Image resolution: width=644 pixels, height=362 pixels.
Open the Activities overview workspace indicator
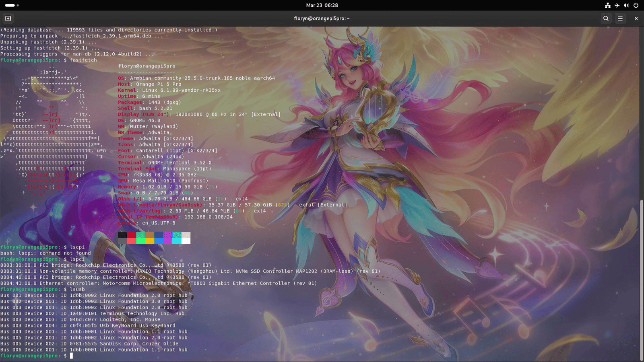(x=12, y=5)
